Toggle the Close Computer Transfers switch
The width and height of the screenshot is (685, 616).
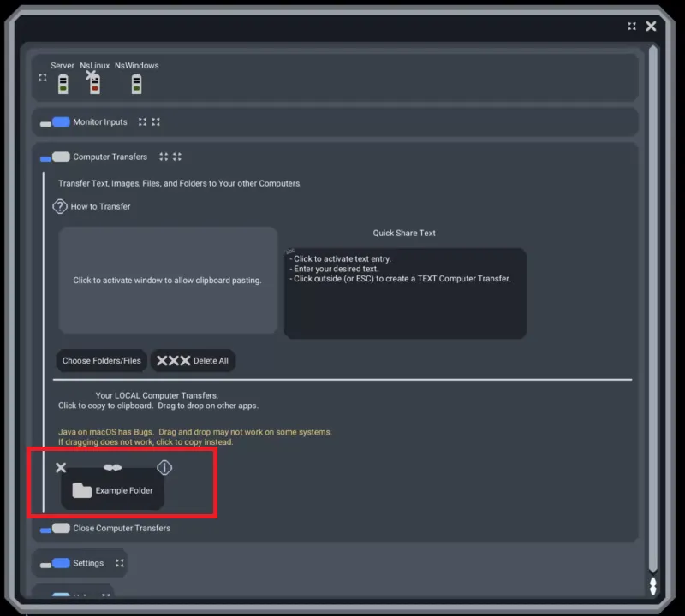pyautogui.click(x=55, y=529)
